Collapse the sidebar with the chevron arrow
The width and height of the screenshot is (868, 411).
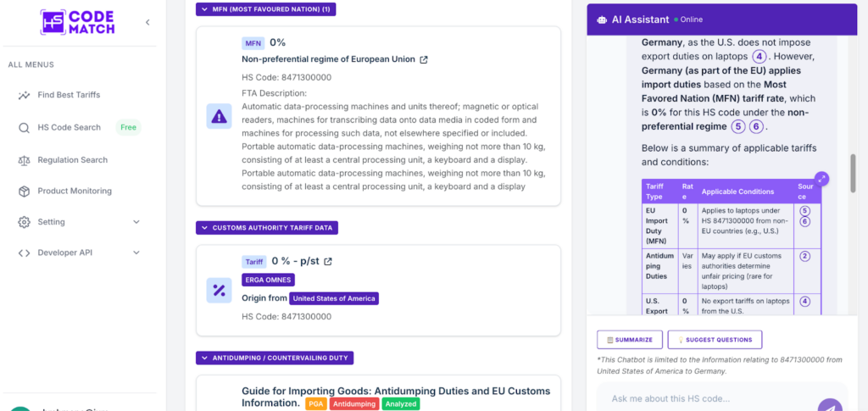point(147,22)
